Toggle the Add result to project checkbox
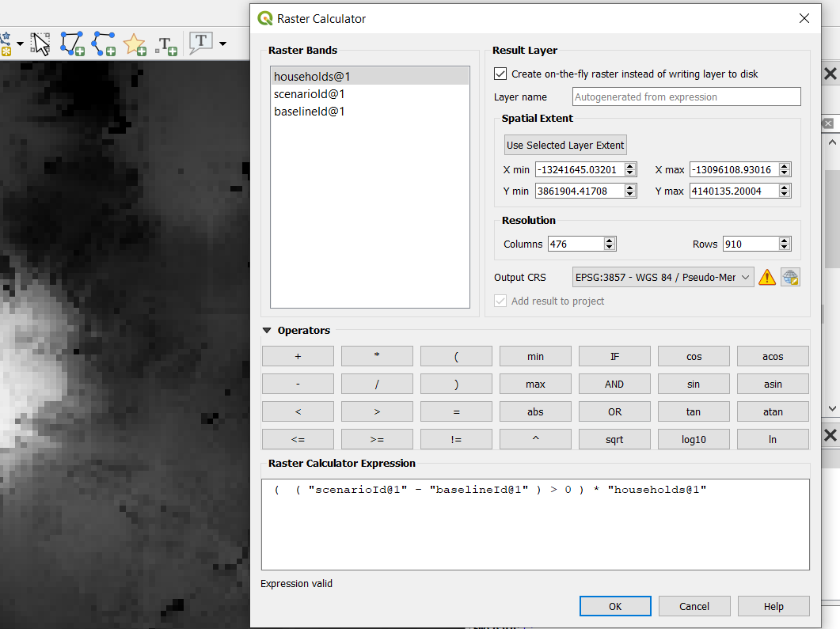This screenshot has height=629, width=840. 500,301
